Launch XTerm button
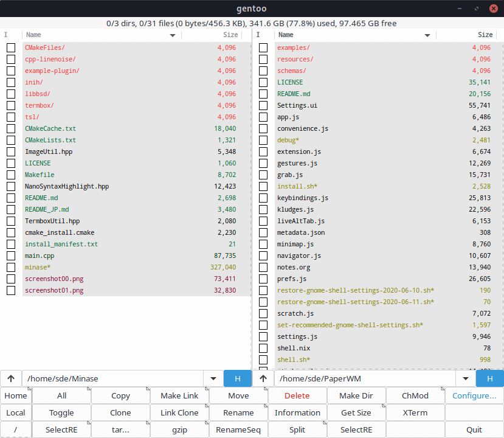Image resolution: width=504 pixels, height=438 pixels. (415, 412)
